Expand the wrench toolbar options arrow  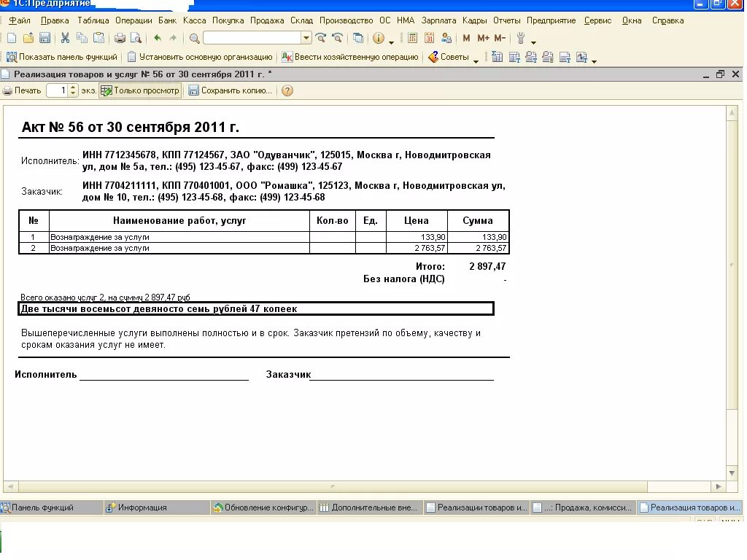click(533, 42)
